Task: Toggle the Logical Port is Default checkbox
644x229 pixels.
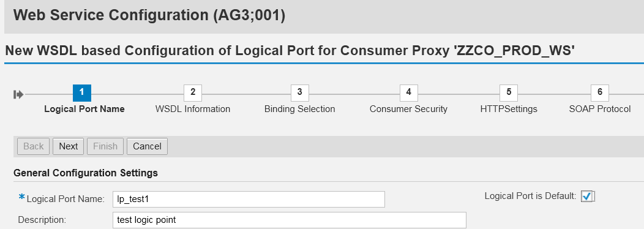Action: click(587, 197)
